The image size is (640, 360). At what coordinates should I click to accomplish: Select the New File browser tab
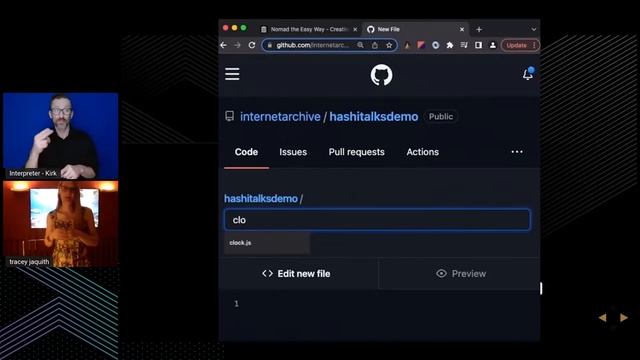pyautogui.click(x=415, y=29)
